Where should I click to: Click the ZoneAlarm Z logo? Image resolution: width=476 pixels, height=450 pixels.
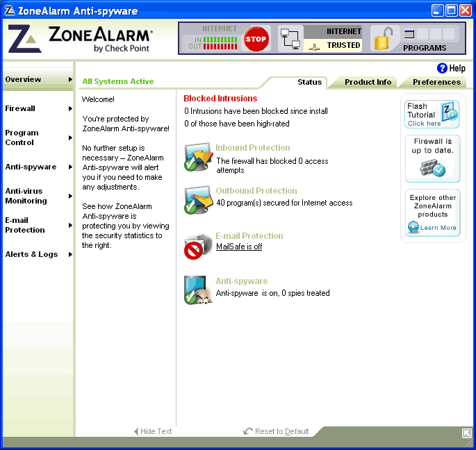[24, 39]
